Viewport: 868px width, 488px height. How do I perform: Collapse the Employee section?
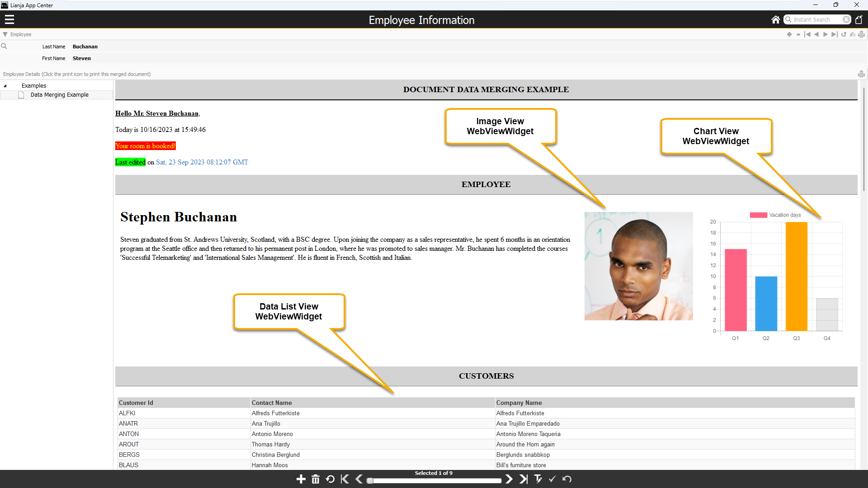(5, 34)
